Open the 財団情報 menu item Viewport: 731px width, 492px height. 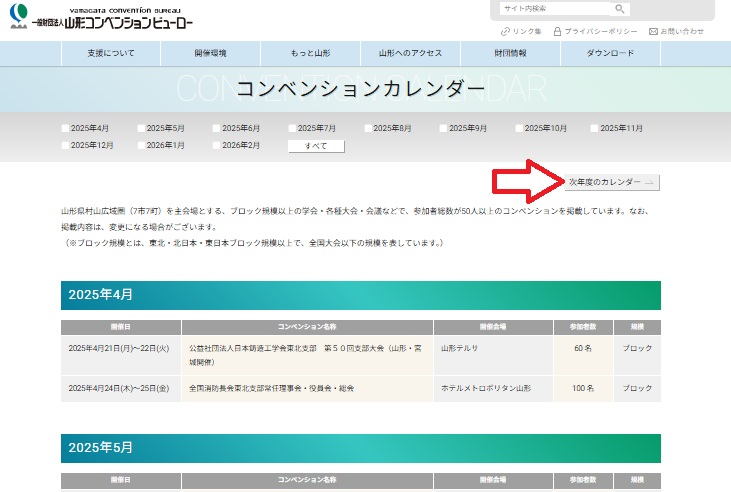pyautogui.click(x=510, y=53)
